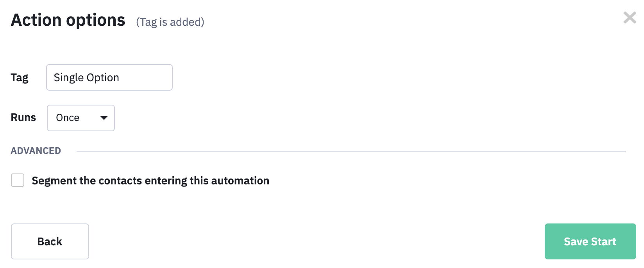Click the '(Tag is added)' subtitle
The height and width of the screenshot is (268, 644).
pos(170,22)
